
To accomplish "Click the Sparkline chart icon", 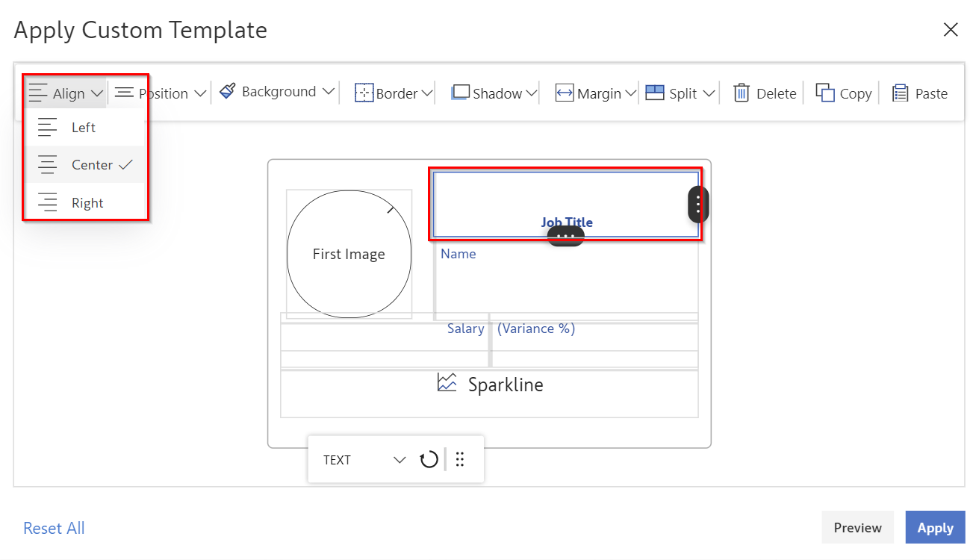I will click(447, 384).
